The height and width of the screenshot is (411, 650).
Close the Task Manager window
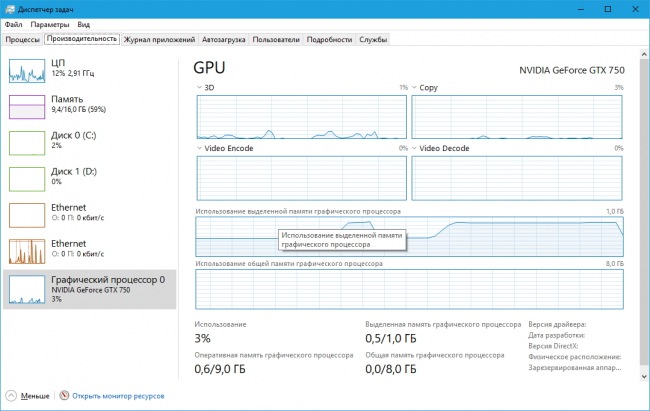pos(635,9)
